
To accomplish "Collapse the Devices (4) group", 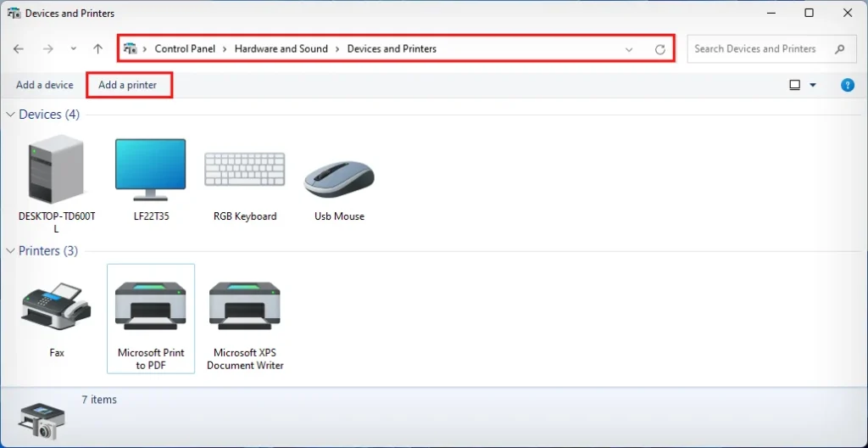I will [x=11, y=115].
